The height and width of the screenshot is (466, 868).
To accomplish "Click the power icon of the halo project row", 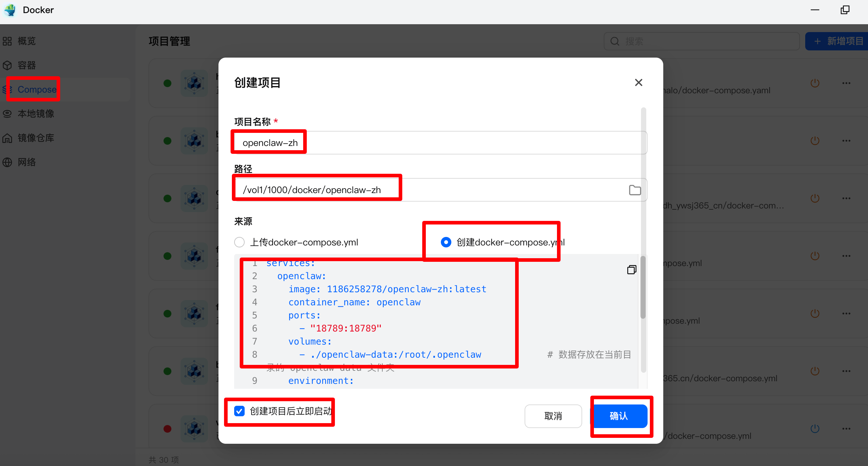I will [x=814, y=83].
